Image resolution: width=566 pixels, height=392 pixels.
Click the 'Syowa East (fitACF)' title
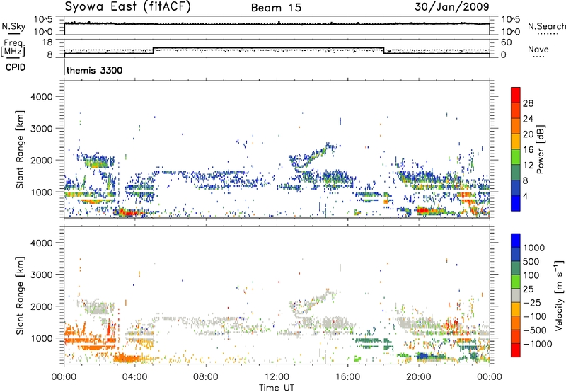click(127, 6)
